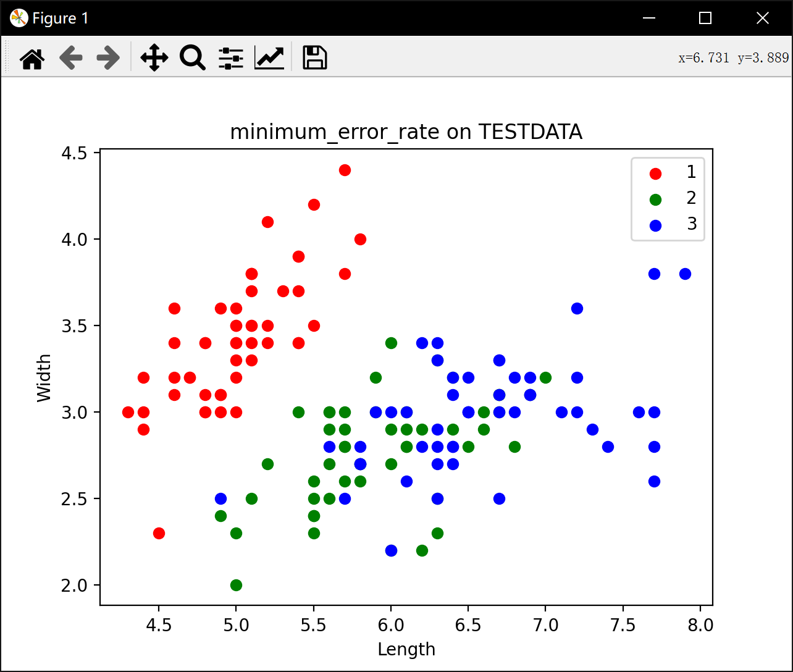This screenshot has width=793, height=672.
Task: Activate the Pan axes tool
Action: [x=154, y=58]
